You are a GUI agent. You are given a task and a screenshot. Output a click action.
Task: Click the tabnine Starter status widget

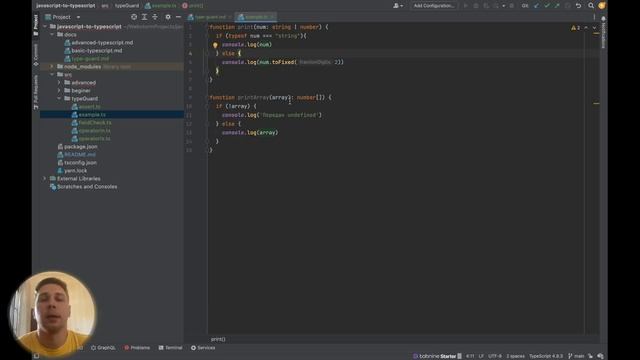(437, 356)
